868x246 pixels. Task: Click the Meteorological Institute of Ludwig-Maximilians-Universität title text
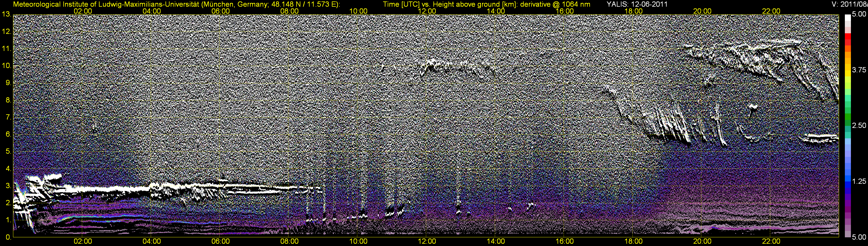(x=177, y=4)
